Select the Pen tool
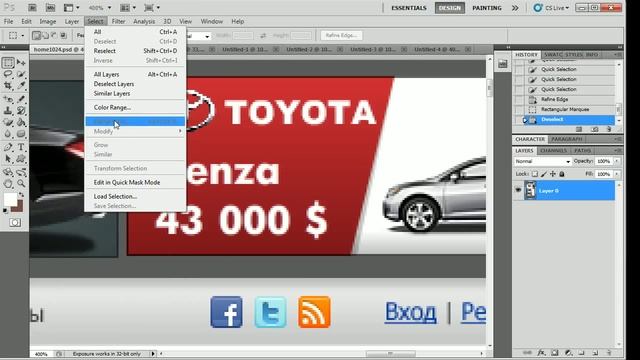 pyautogui.click(x=8, y=147)
